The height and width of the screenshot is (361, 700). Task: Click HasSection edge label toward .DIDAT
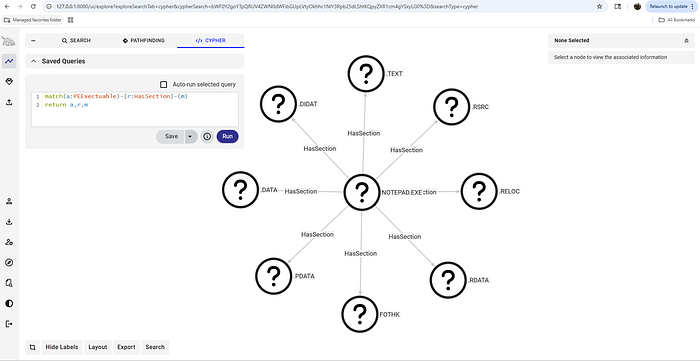(320, 149)
